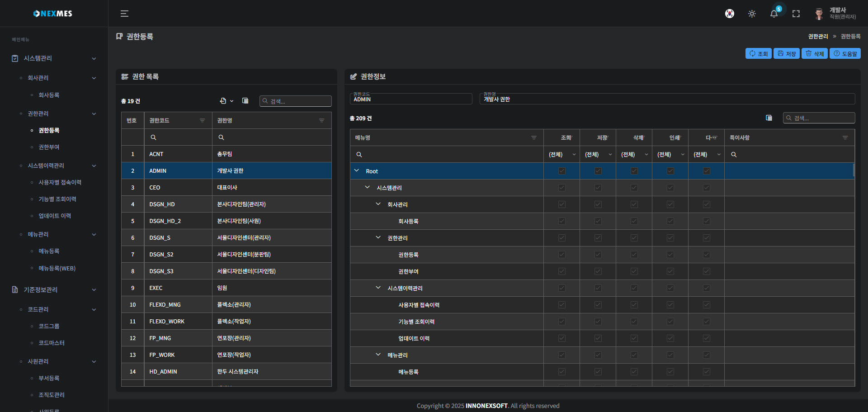Toggle the 삭제 checkbox for the 권한부여 row
This screenshot has width=868, height=412.
634,271
